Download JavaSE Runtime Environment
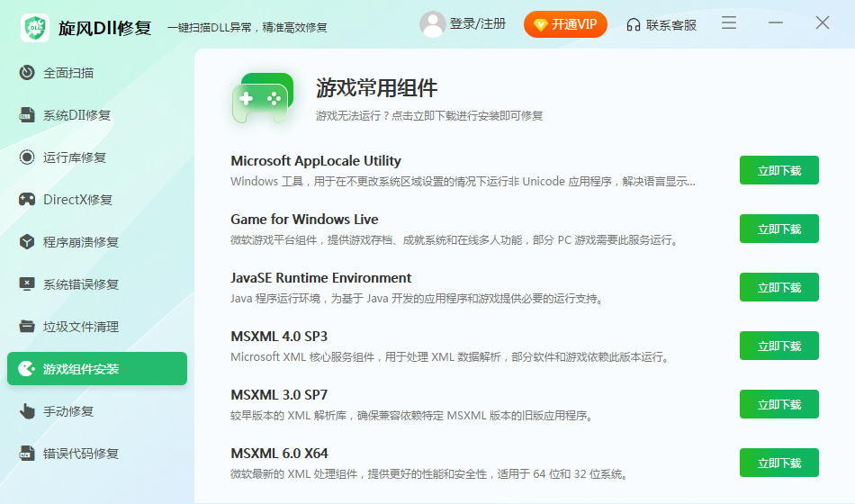 778,287
